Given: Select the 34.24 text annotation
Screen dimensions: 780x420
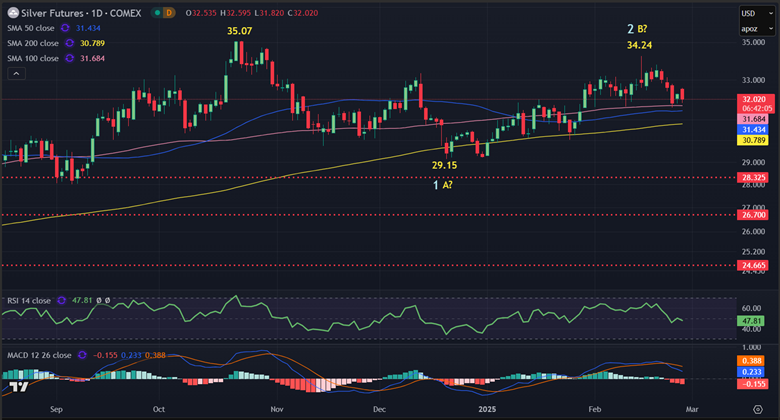Looking at the screenshot, I should coord(639,45).
